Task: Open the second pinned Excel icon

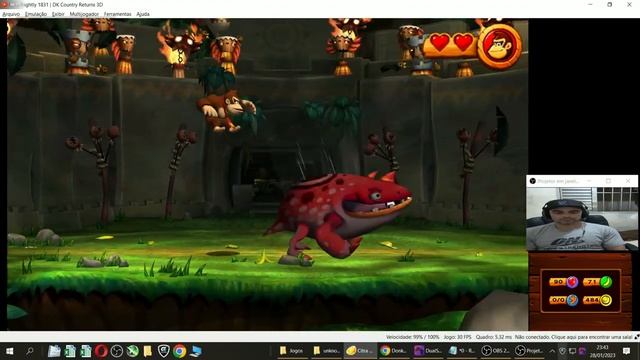Action: tap(86, 351)
